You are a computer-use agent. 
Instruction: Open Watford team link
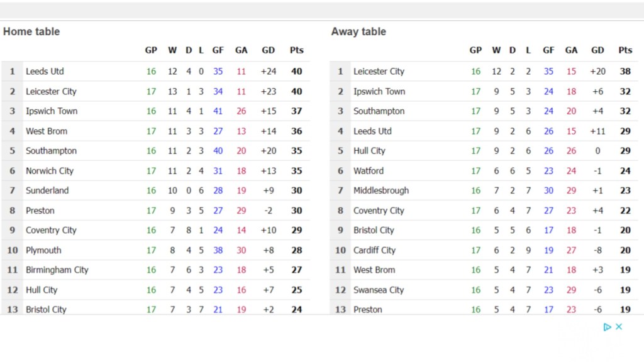coord(368,170)
